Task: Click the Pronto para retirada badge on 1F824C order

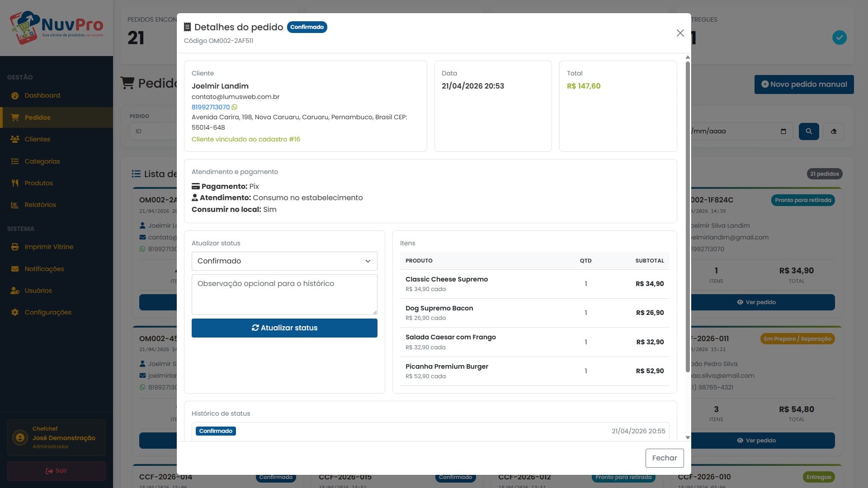Action: click(x=803, y=200)
